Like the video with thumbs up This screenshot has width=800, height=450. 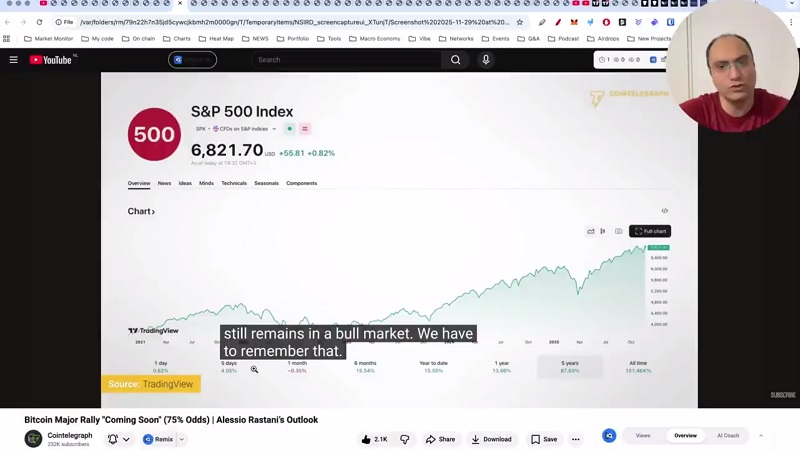click(x=374, y=439)
